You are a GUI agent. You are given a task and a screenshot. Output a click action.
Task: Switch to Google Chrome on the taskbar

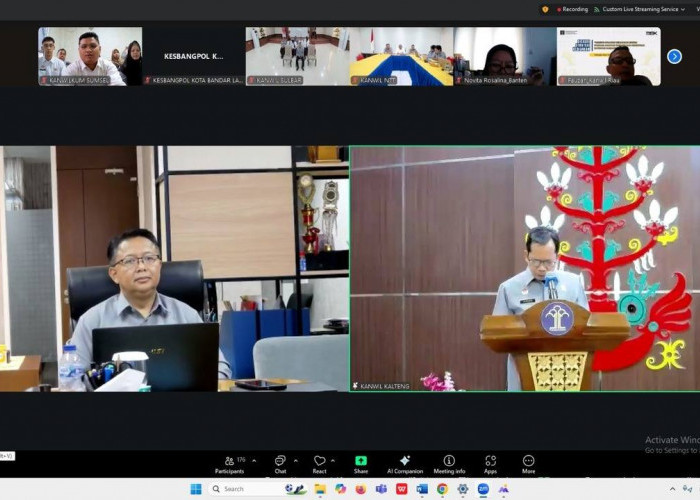coord(442,489)
